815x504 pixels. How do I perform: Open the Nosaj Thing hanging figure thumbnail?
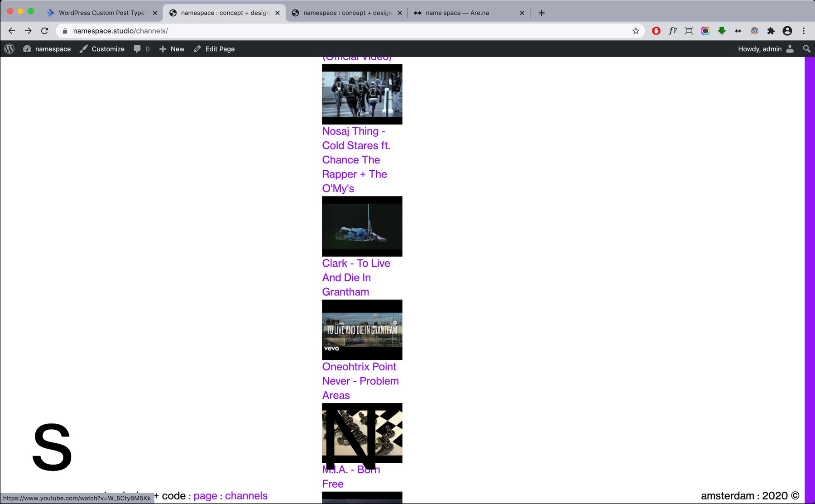click(x=362, y=226)
